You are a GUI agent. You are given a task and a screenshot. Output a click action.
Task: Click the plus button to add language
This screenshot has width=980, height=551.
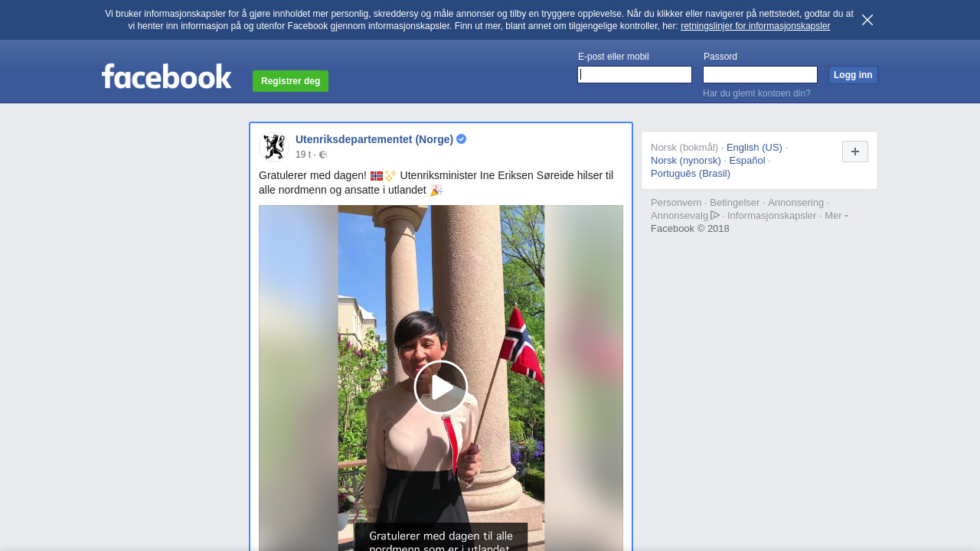(x=855, y=152)
